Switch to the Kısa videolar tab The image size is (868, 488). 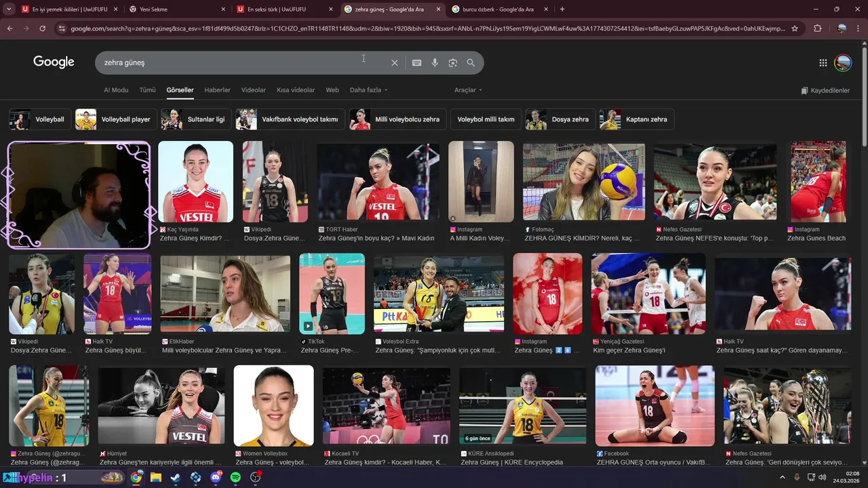pos(296,90)
